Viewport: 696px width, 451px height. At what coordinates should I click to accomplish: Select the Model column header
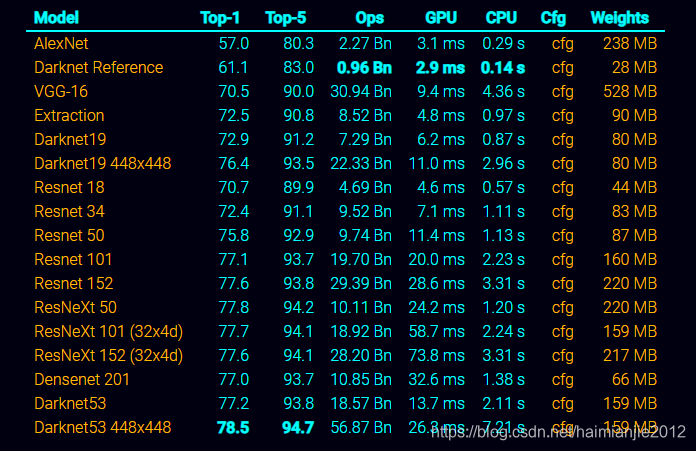click(x=56, y=18)
